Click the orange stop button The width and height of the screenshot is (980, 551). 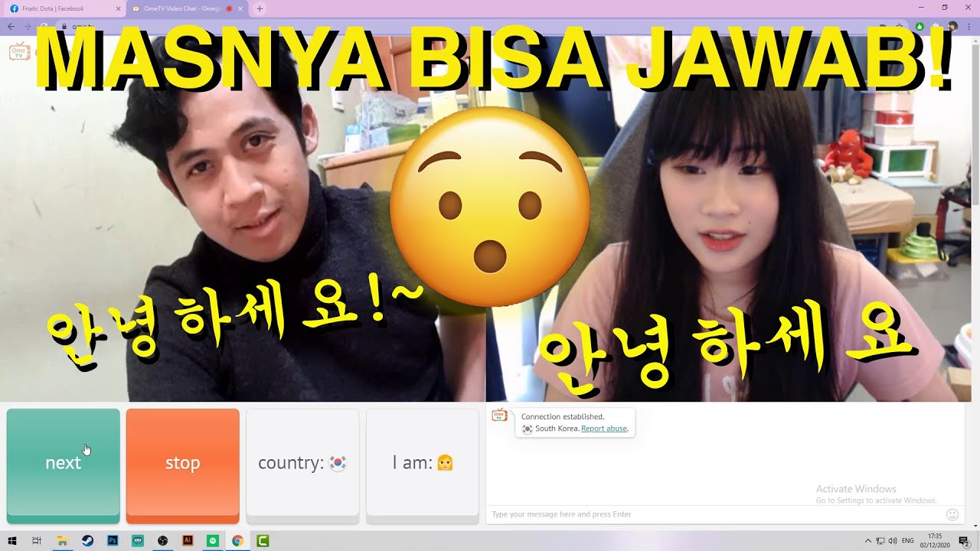coord(183,465)
